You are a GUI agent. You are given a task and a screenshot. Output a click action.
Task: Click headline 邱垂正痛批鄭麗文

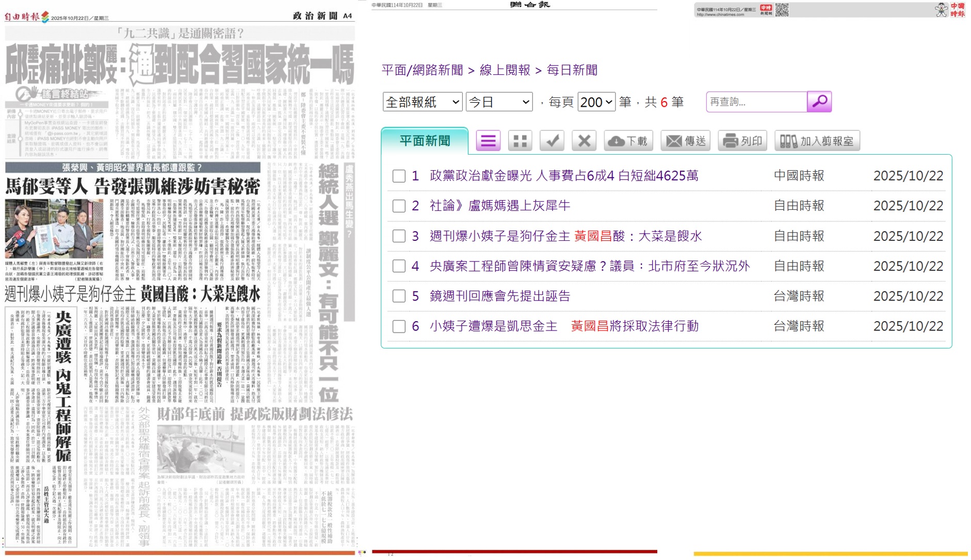click(180, 64)
